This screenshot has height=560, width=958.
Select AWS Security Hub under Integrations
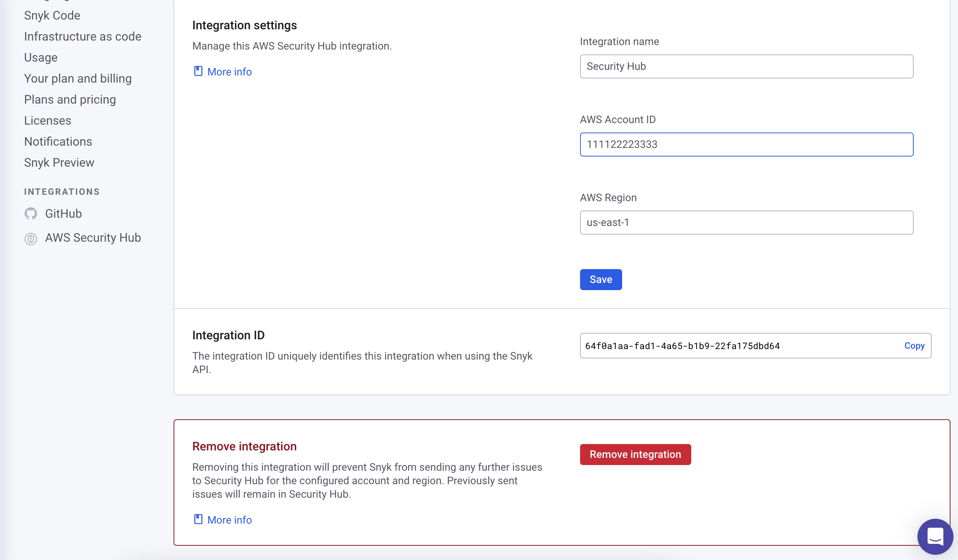coord(93,238)
